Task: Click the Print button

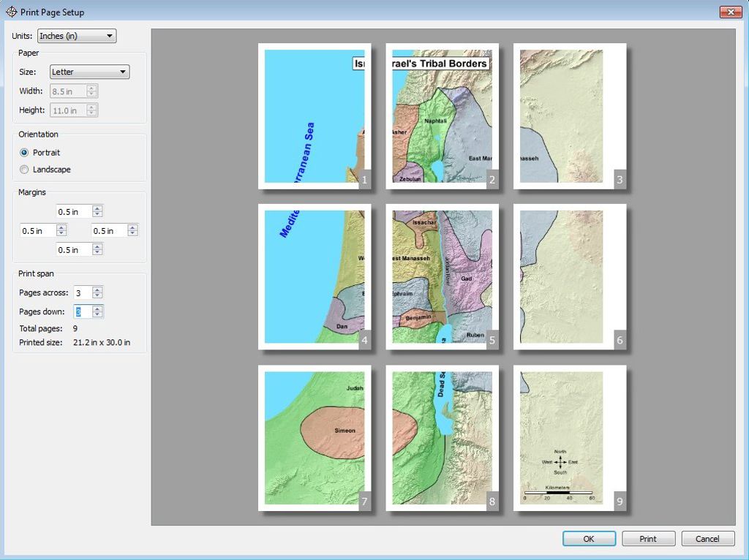Action: [648, 539]
